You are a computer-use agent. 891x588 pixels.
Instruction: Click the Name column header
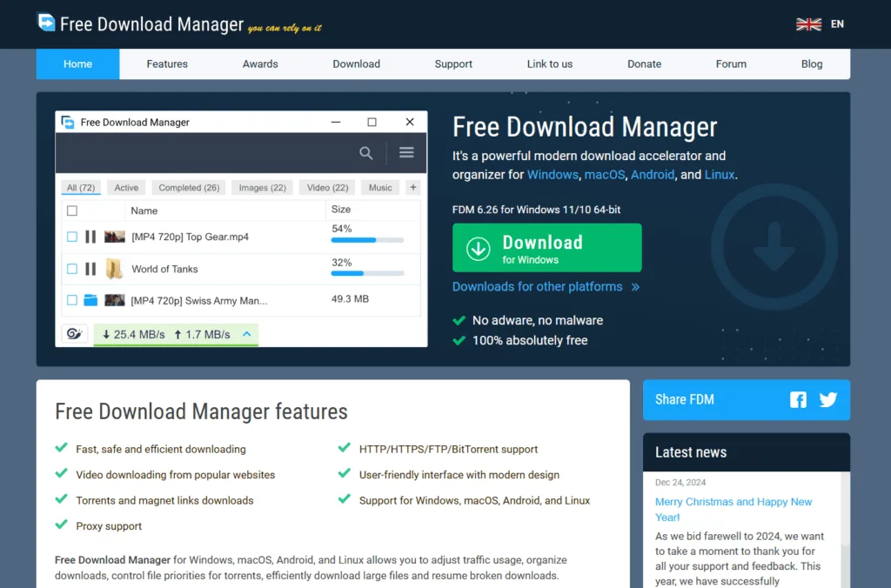(144, 210)
